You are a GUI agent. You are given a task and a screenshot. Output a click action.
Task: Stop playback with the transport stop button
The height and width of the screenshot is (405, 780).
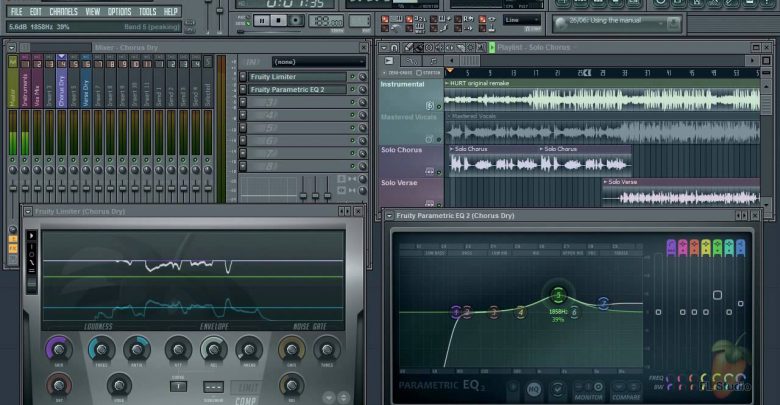click(x=279, y=20)
